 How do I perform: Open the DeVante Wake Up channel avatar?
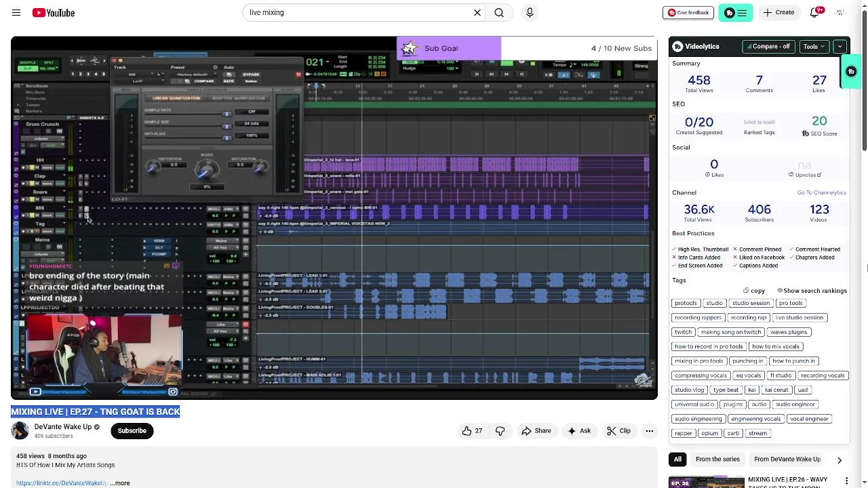[x=20, y=430]
